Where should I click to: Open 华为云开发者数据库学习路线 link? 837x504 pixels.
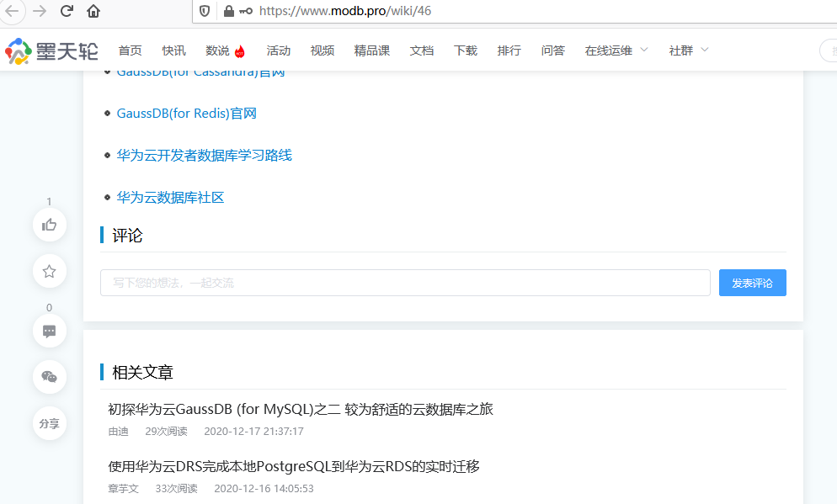[205, 155]
